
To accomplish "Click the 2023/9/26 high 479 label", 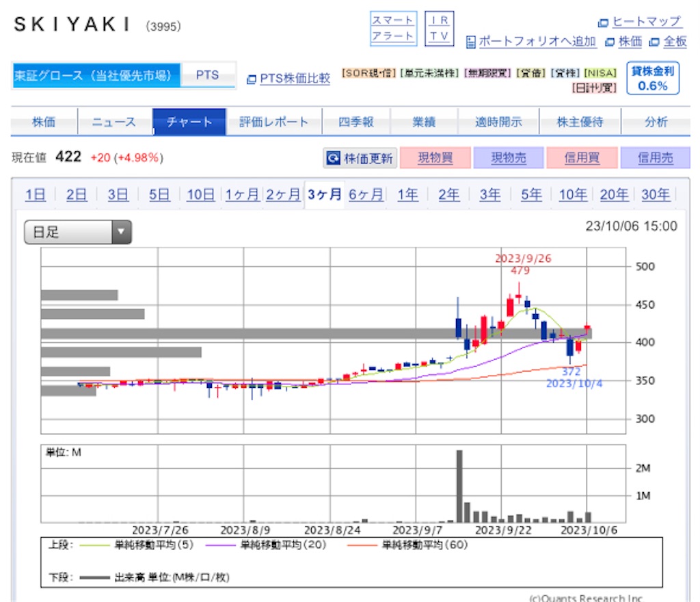I will coord(523,264).
